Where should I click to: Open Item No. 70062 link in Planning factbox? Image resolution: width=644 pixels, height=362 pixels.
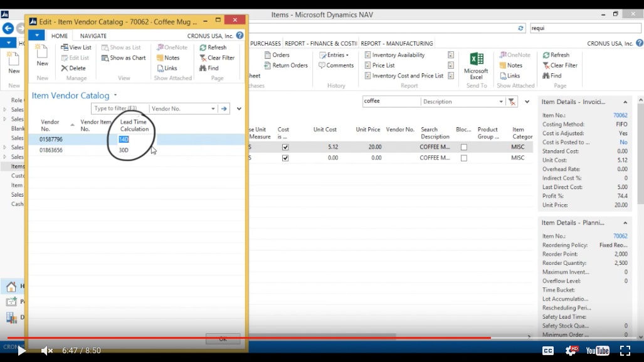620,236
